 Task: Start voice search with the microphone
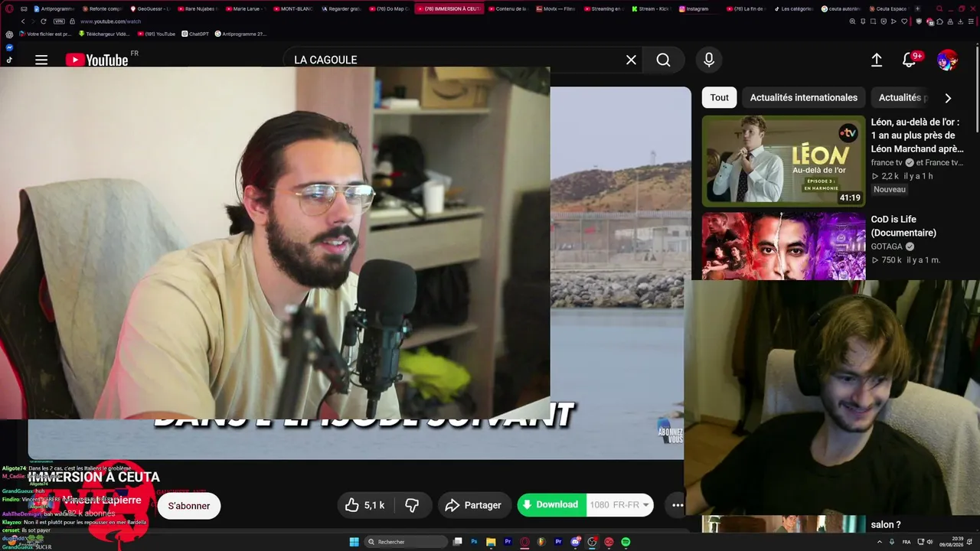709,60
